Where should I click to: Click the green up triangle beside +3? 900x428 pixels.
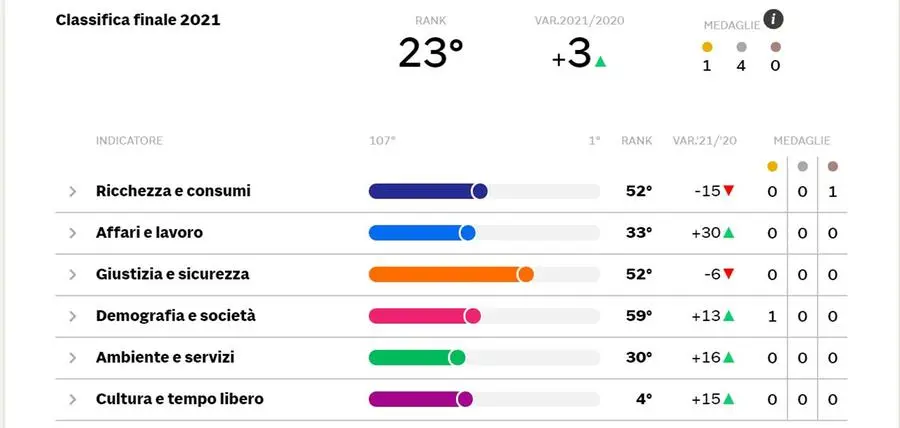[x=600, y=61]
